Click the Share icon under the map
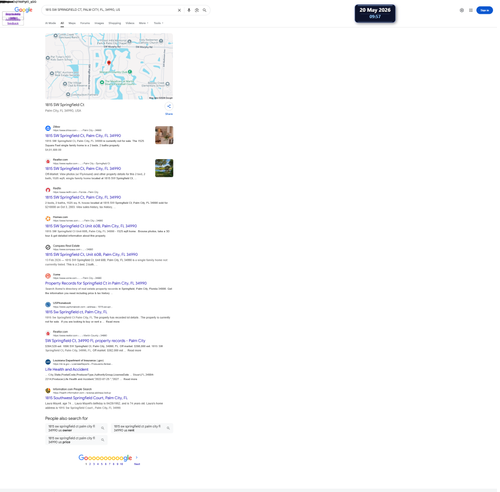 coord(169,106)
